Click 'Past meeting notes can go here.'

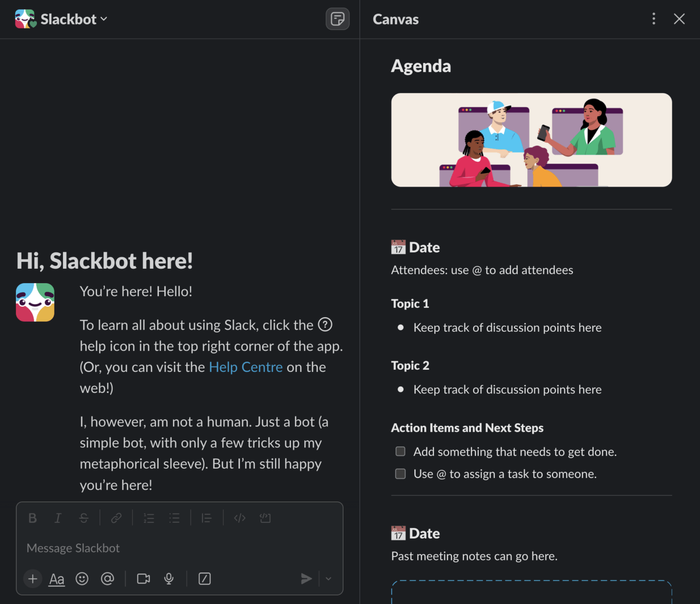tap(474, 556)
